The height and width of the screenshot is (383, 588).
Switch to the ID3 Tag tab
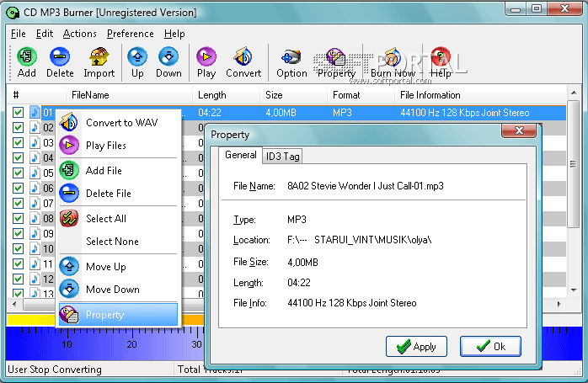pyautogui.click(x=282, y=156)
